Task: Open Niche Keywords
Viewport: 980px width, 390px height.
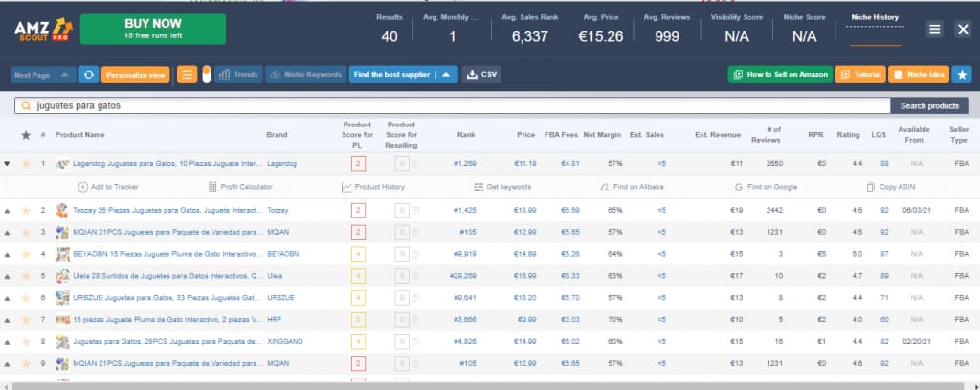Action: 305,75
